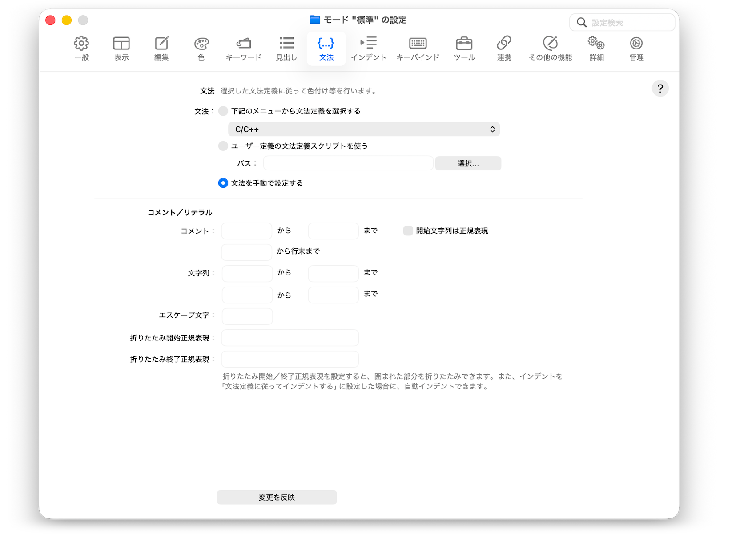The width and height of the screenshot is (756, 534).
Task: Select the 色 (Color) palette icon
Action: click(201, 48)
